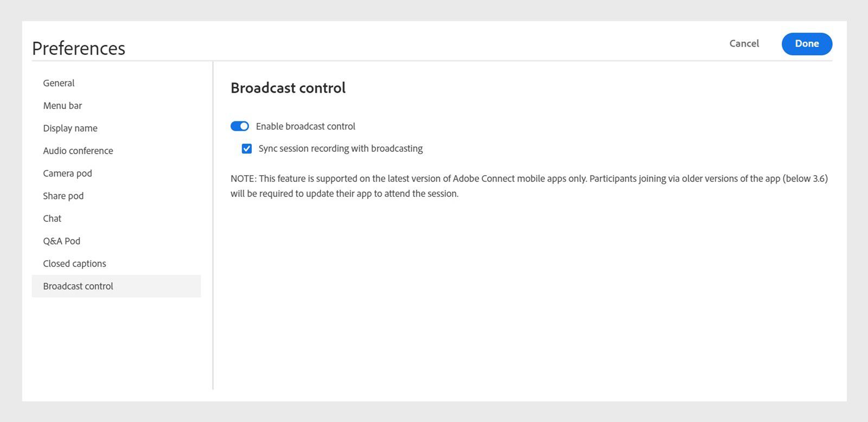Open the Closed captions preferences

tap(74, 264)
